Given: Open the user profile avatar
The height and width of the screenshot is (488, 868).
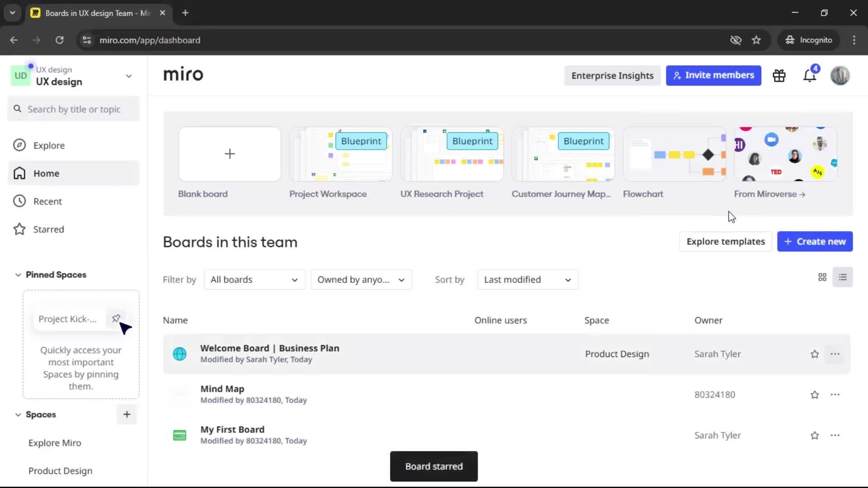Looking at the screenshot, I should click(x=840, y=76).
